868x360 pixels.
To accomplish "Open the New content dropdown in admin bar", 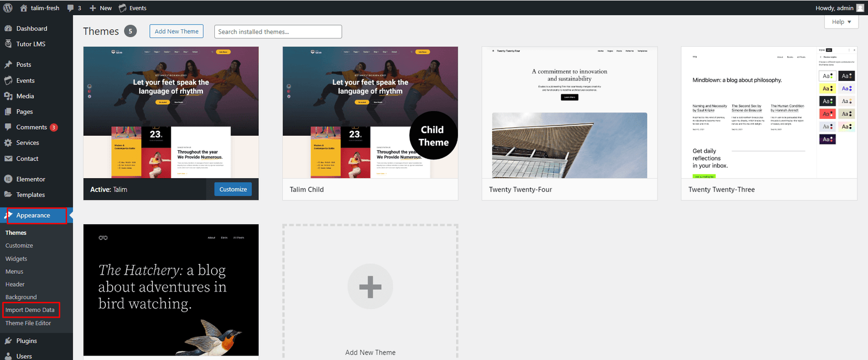I will (101, 8).
